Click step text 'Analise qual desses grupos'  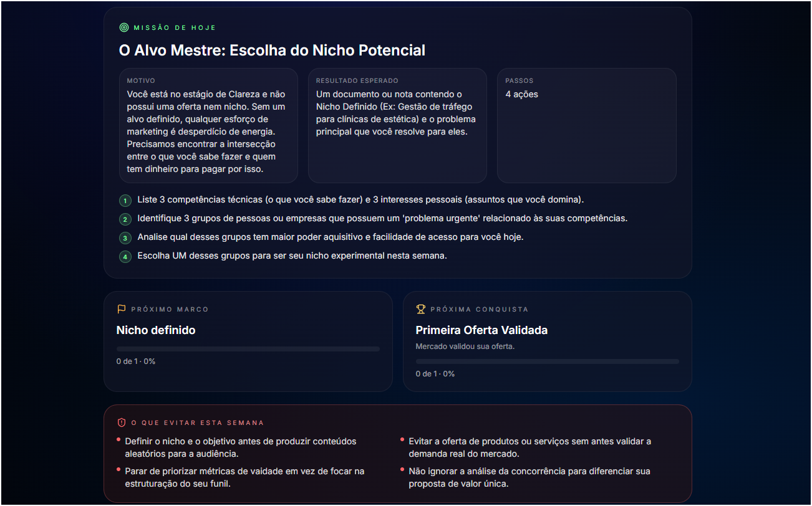(x=331, y=237)
